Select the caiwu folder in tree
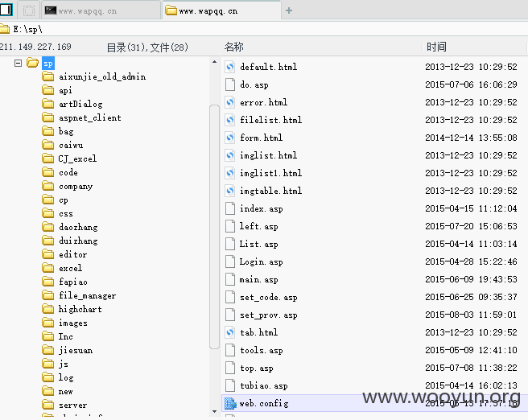 tap(71, 146)
